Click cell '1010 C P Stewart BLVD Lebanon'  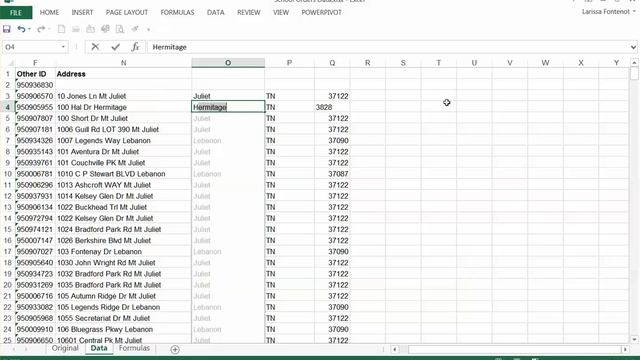click(x=123, y=174)
